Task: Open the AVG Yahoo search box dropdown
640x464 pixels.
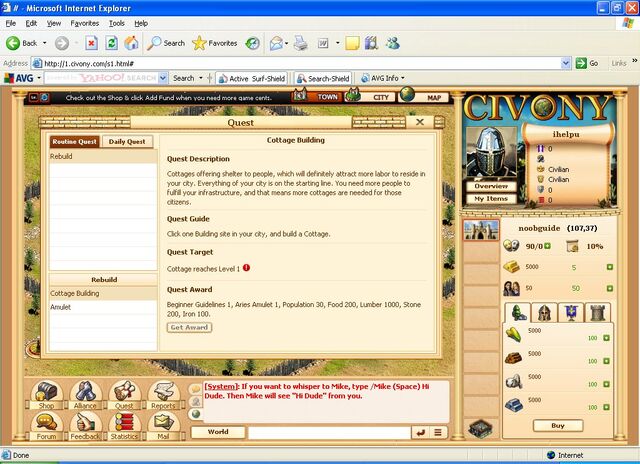Action: click(163, 78)
